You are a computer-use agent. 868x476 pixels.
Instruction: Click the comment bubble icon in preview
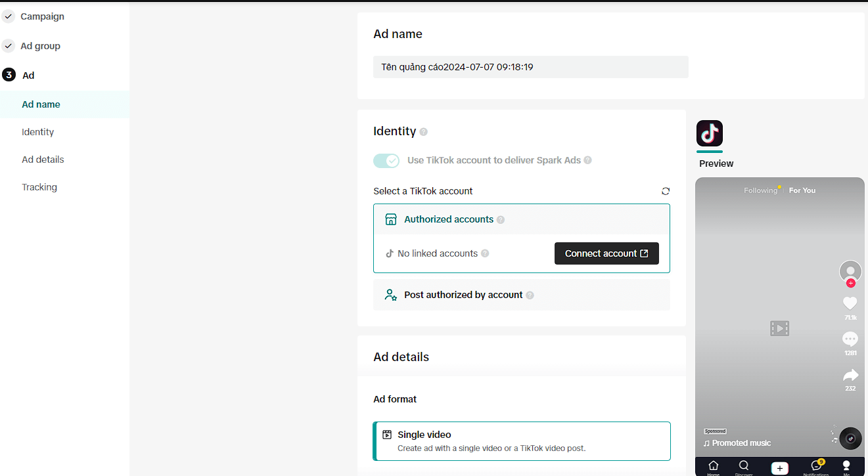pyautogui.click(x=850, y=339)
